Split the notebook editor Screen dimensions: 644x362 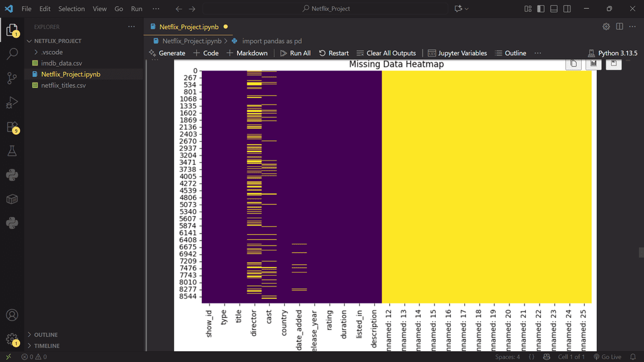point(619,26)
